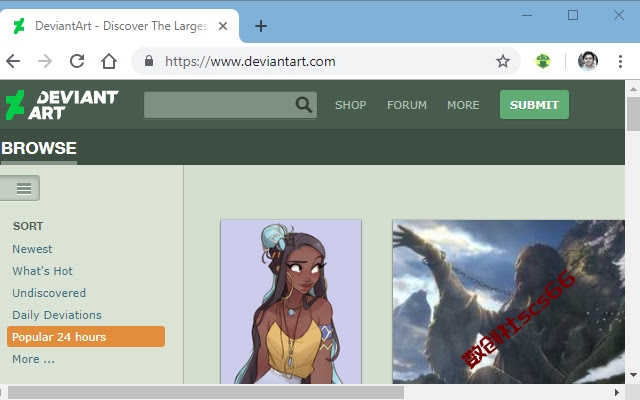Select the DeviantArt browser tab
This screenshot has height=400, width=640.
click(x=119, y=26)
